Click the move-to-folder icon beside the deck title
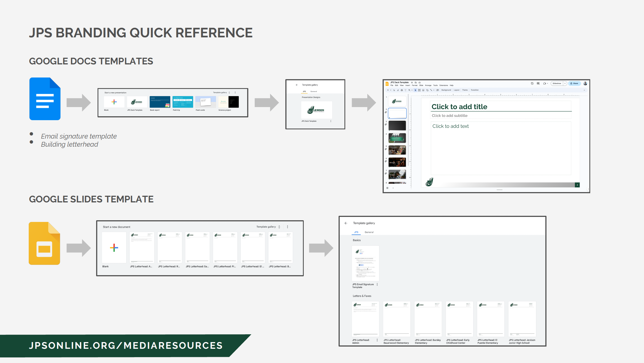Image resolution: width=644 pixels, height=363 pixels. coord(416,83)
